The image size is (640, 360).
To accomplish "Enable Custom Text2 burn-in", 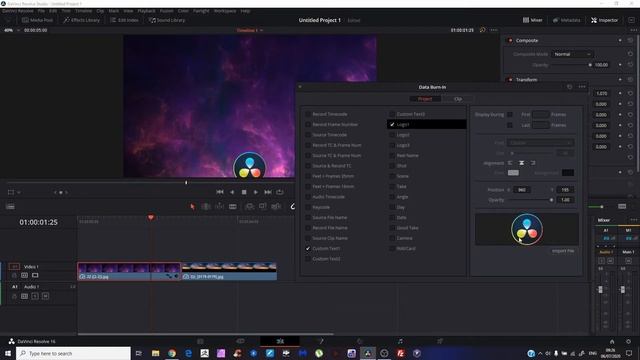I will point(308,259).
